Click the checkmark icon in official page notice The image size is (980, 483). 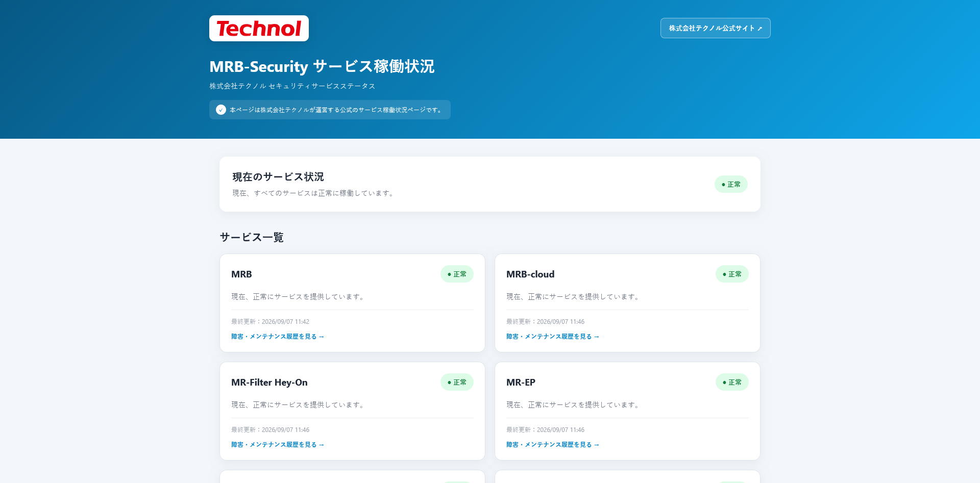click(221, 110)
